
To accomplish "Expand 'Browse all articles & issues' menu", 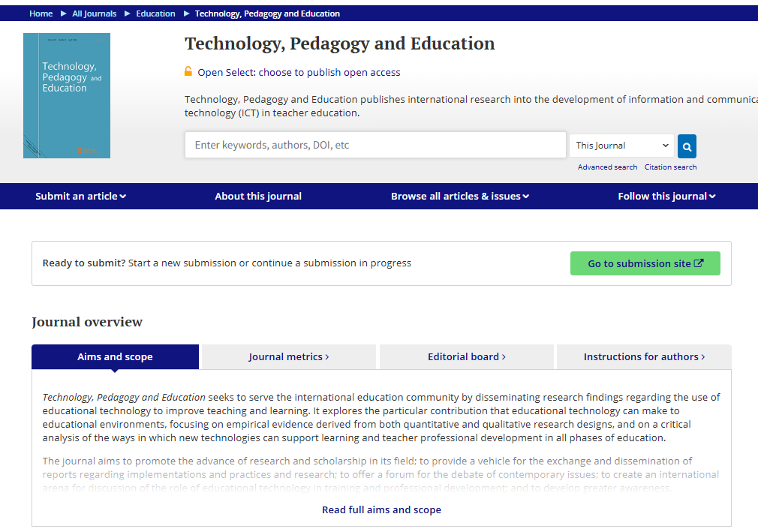I will click(459, 197).
